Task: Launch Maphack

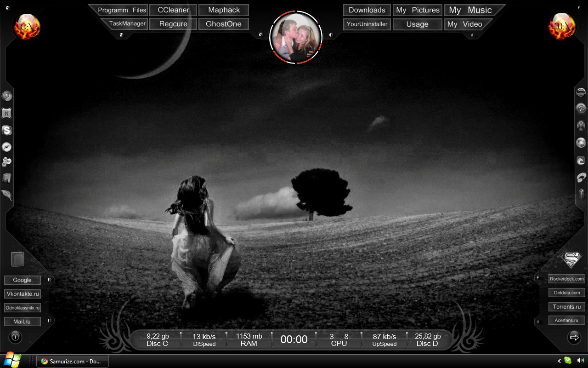Action: 224,10
